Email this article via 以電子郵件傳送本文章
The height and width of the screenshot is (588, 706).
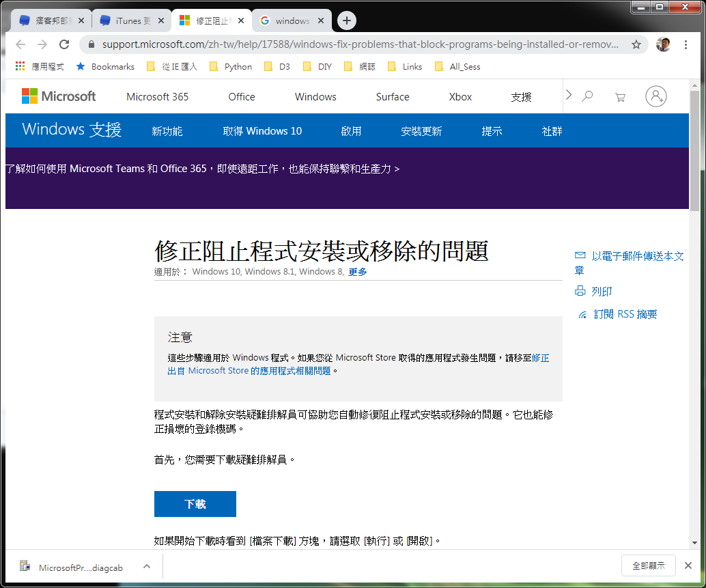(630, 263)
